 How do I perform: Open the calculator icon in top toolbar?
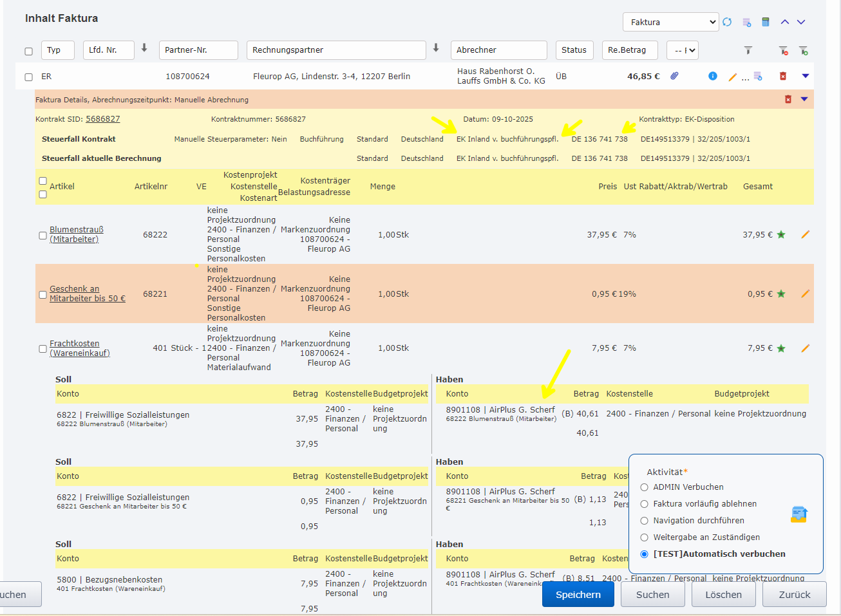(x=766, y=22)
